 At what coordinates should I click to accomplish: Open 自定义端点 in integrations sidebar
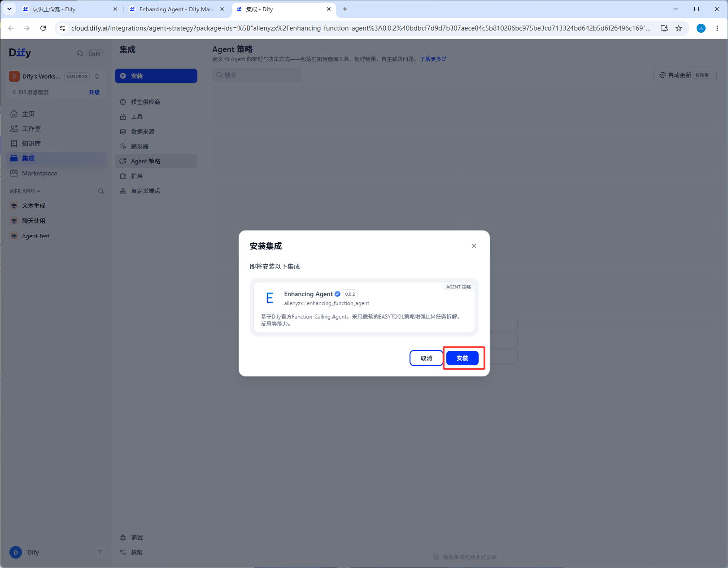coord(156,191)
